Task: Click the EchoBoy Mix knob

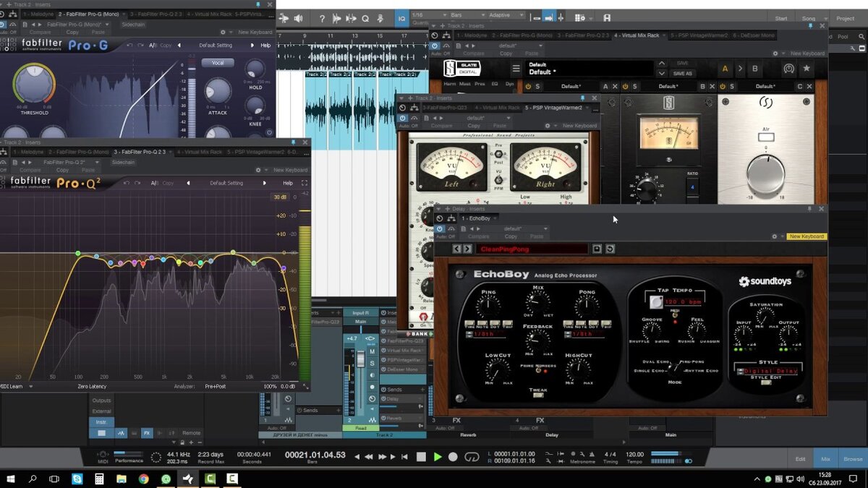Action: point(538,304)
